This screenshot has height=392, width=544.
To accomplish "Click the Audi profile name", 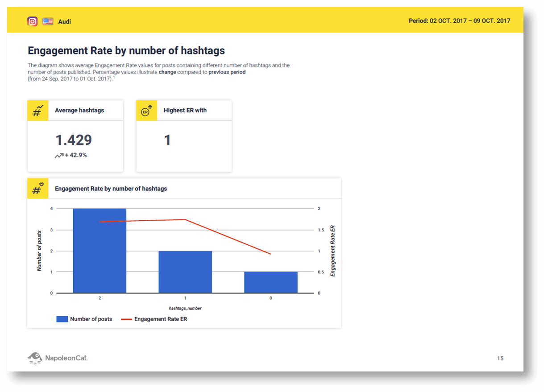I will 65,21.
